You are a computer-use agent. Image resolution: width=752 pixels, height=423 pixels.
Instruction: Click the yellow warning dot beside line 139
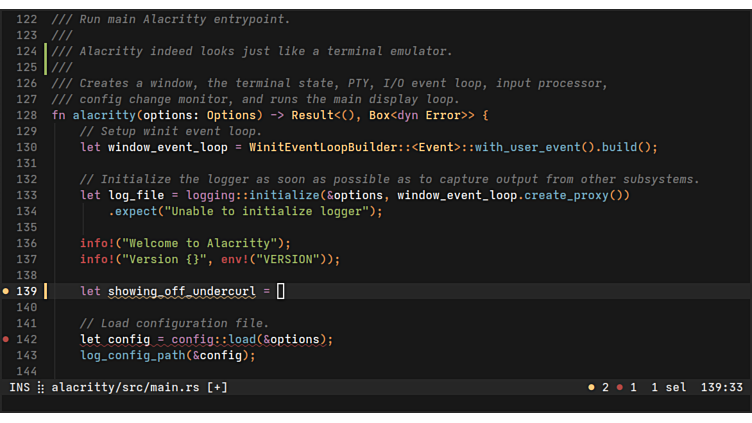(x=6, y=291)
